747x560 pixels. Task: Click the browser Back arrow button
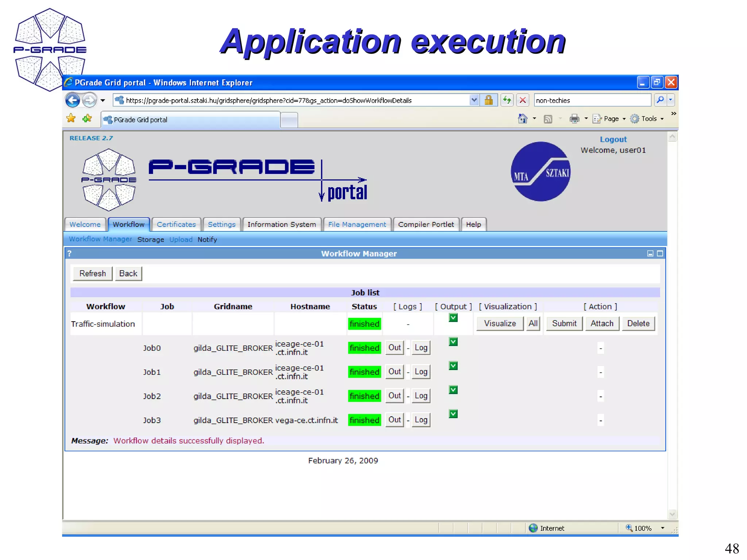[73, 100]
